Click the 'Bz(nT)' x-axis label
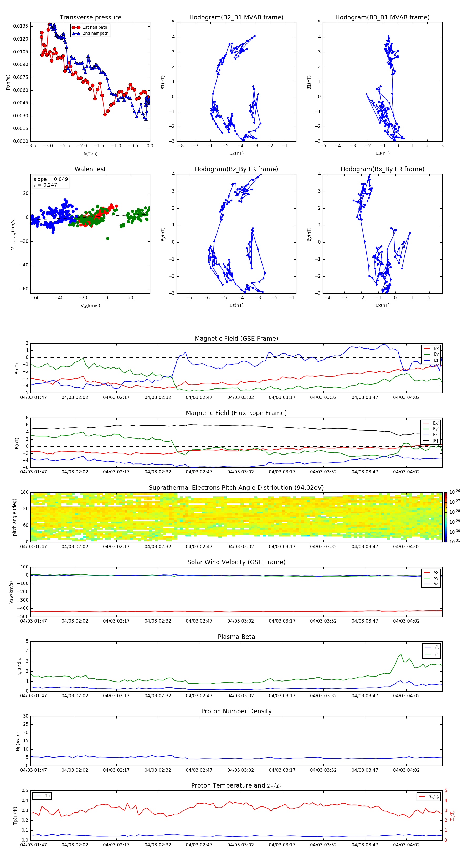Screen dimensions: 473x868 click(x=236, y=305)
